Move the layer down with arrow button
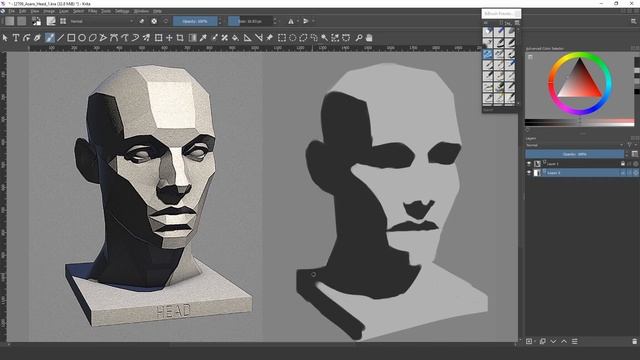The width and height of the screenshot is (640, 360). (x=553, y=341)
